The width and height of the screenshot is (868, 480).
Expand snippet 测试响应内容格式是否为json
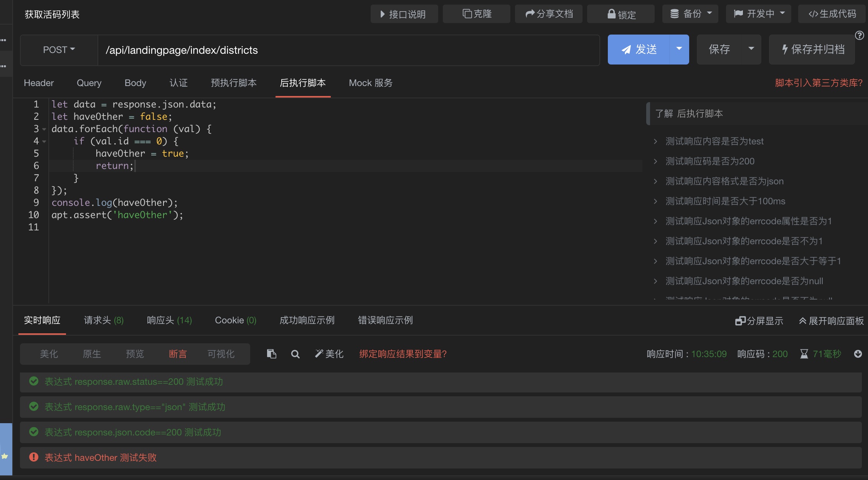pyautogui.click(x=724, y=181)
